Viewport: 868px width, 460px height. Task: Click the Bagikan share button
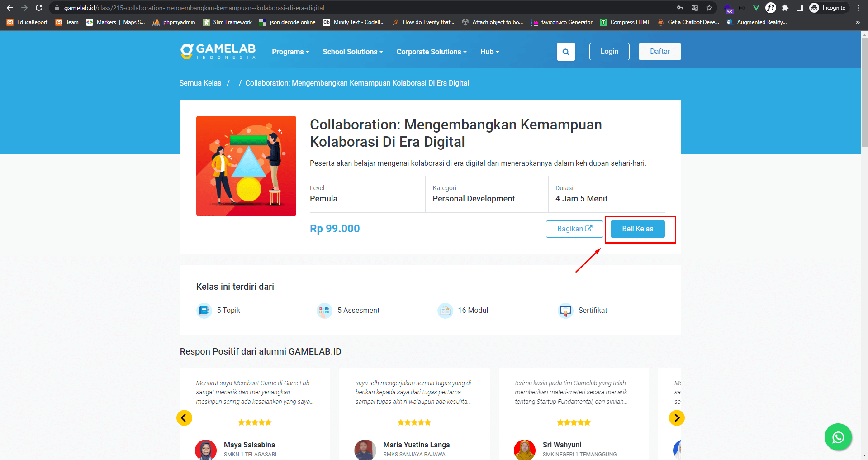[574, 229]
